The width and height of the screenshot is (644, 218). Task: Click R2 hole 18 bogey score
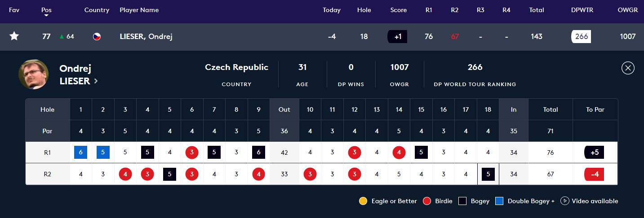[488, 174]
